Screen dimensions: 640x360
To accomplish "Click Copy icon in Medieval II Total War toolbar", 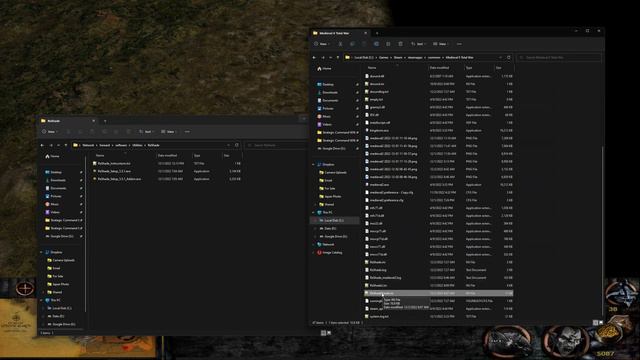I will (352, 44).
